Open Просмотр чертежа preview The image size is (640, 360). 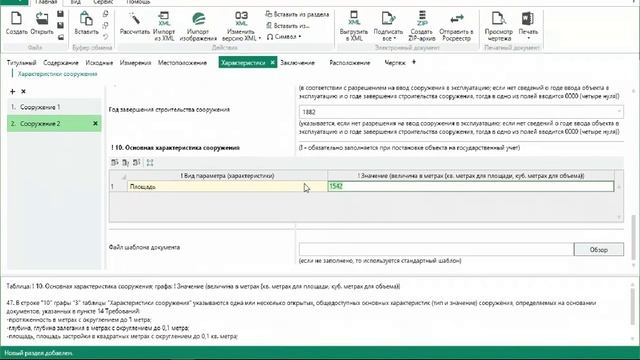[498, 26]
